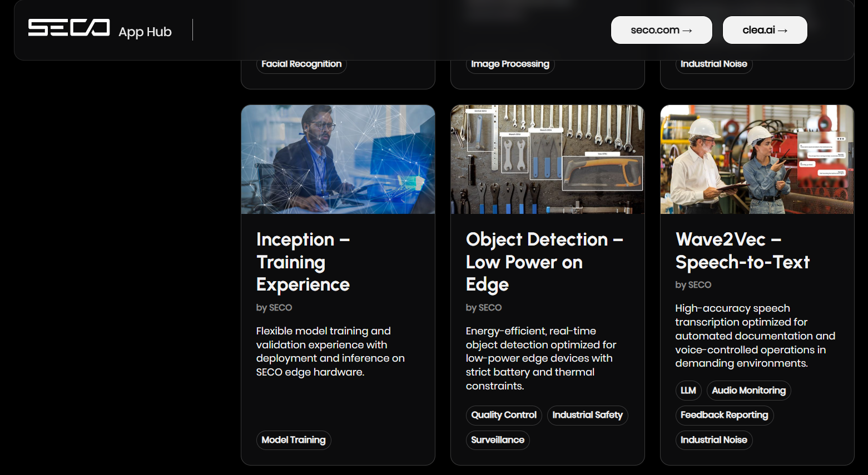Select the LLM tag
The width and height of the screenshot is (868, 475).
[688, 391]
